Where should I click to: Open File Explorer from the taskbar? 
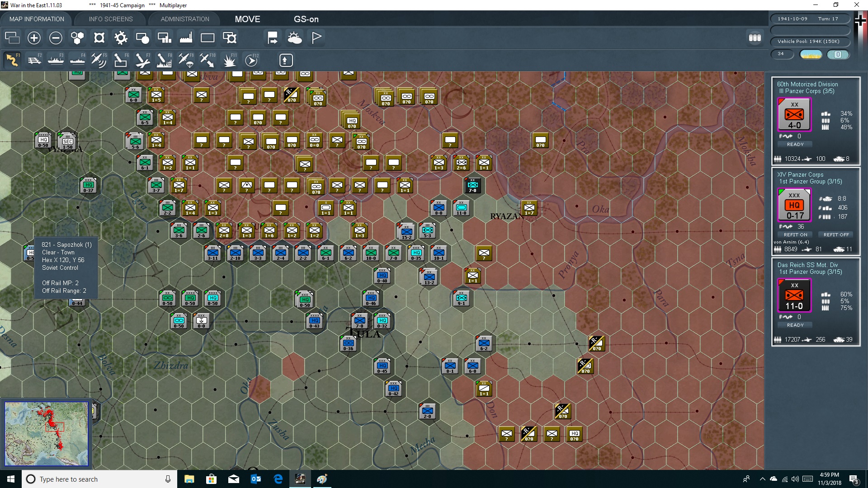(189, 479)
